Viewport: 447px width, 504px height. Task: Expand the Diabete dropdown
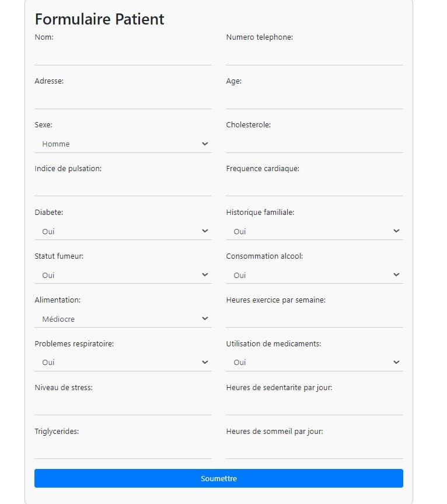point(123,231)
